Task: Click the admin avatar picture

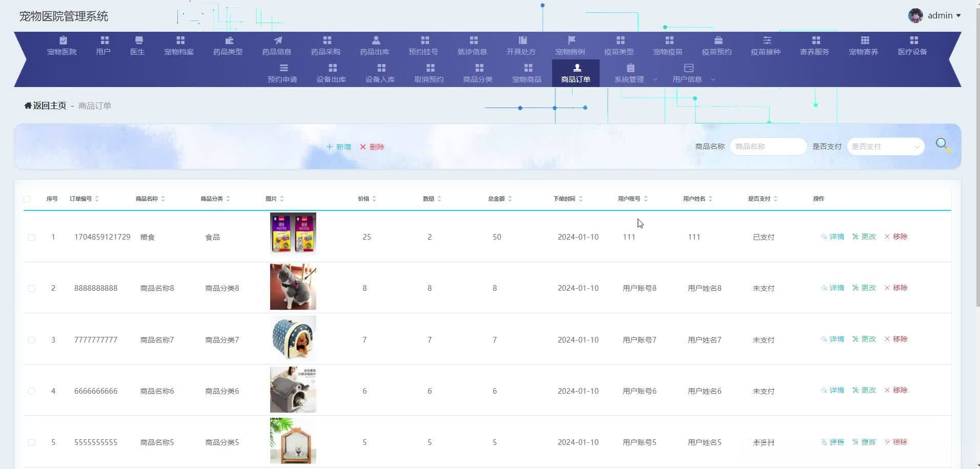Action: click(915, 15)
